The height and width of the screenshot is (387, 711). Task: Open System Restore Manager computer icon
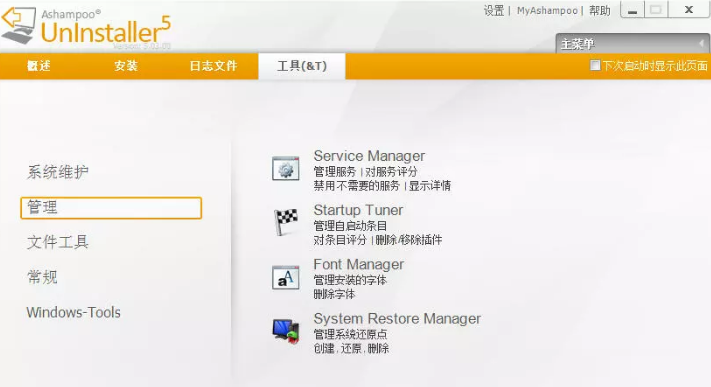[286, 331]
